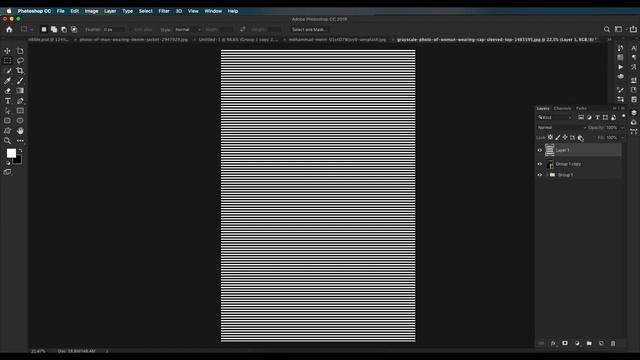Select the Zoom tool
Viewport: 640px width, 360px height.
point(7,141)
